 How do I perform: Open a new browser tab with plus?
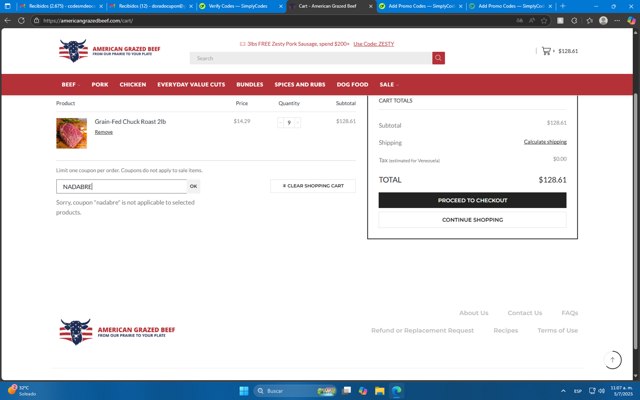(x=563, y=6)
